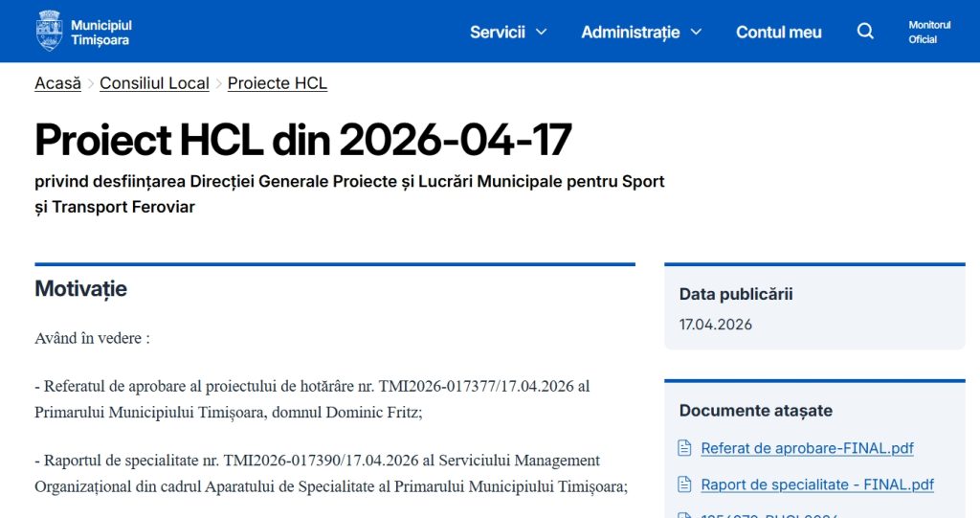Image resolution: width=980 pixels, height=518 pixels.
Task: Open the search magnifier icon
Action: (865, 32)
